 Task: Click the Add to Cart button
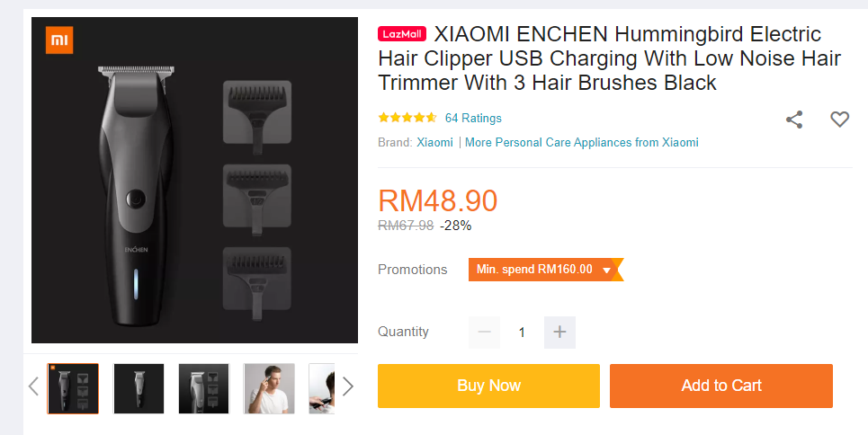721,386
